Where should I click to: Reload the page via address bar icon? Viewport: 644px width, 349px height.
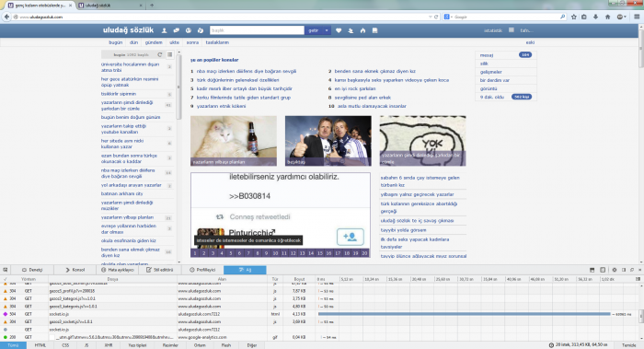click(x=436, y=17)
